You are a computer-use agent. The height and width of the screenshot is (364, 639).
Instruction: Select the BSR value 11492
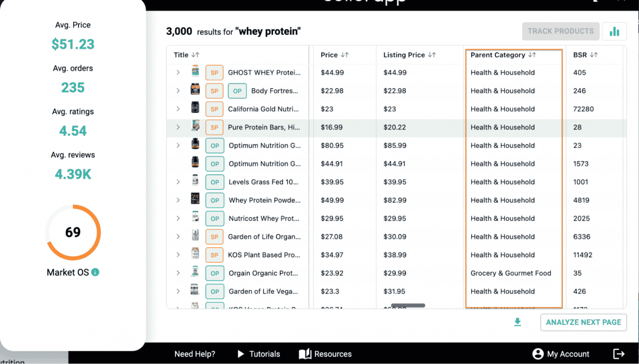(583, 255)
